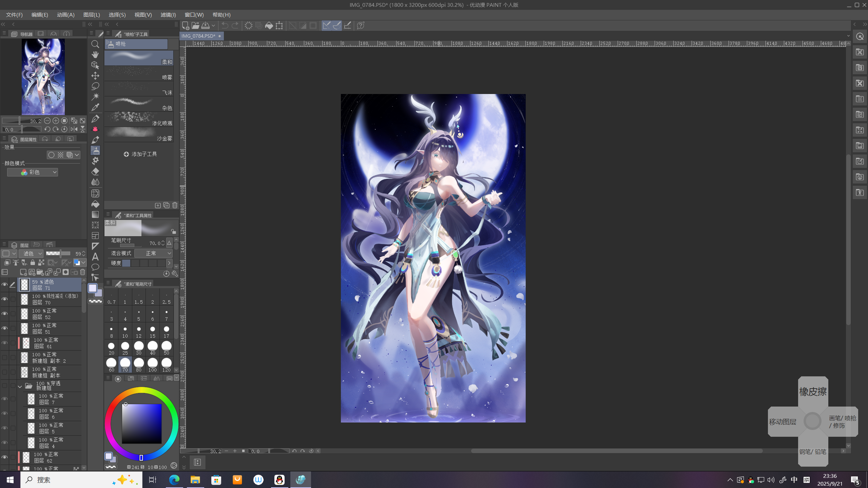
Task: Click 添加子工具 button
Action: (140, 154)
